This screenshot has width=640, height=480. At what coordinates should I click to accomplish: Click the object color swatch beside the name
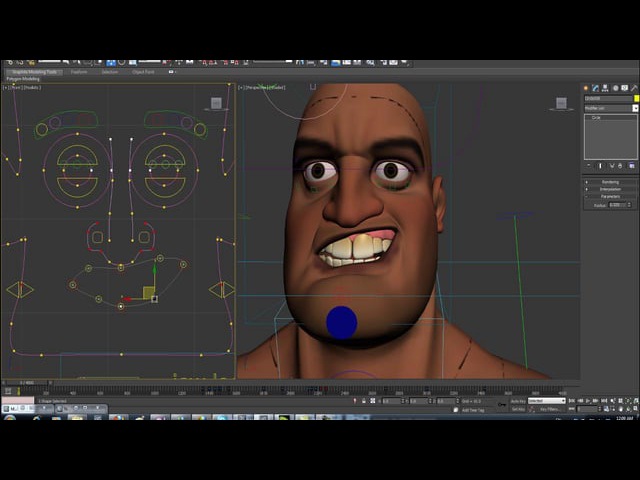click(636, 98)
